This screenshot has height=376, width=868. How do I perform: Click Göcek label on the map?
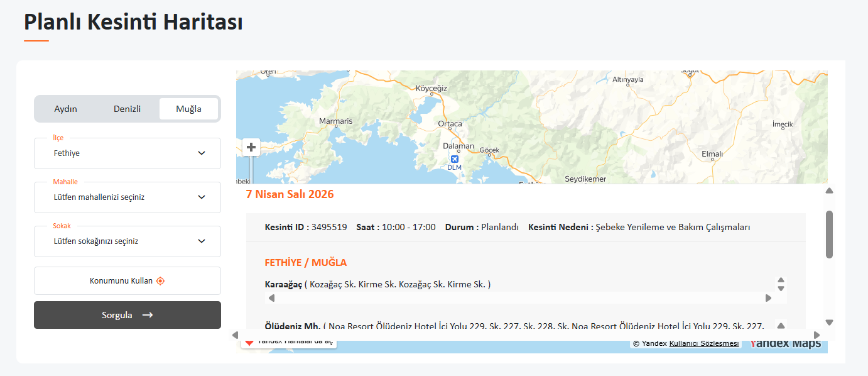tap(489, 150)
